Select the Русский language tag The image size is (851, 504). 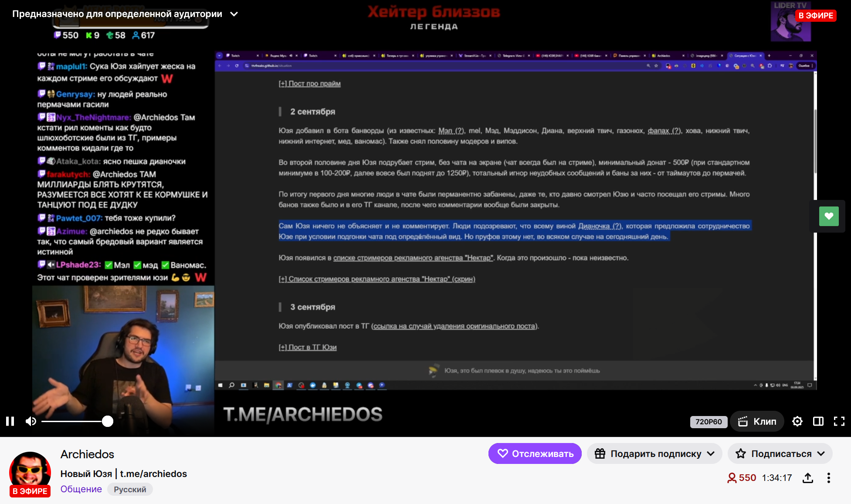pyautogui.click(x=130, y=489)
